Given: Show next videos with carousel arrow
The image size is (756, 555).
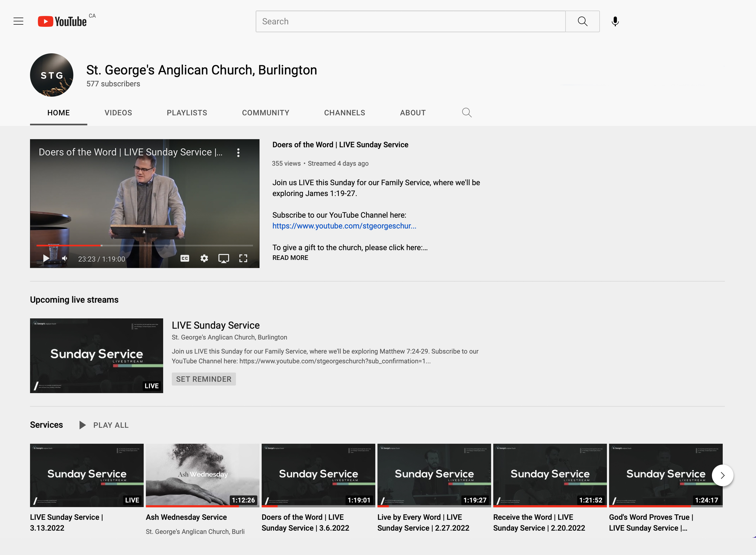Looking at the screenshot, I should [x=722, y=475].
